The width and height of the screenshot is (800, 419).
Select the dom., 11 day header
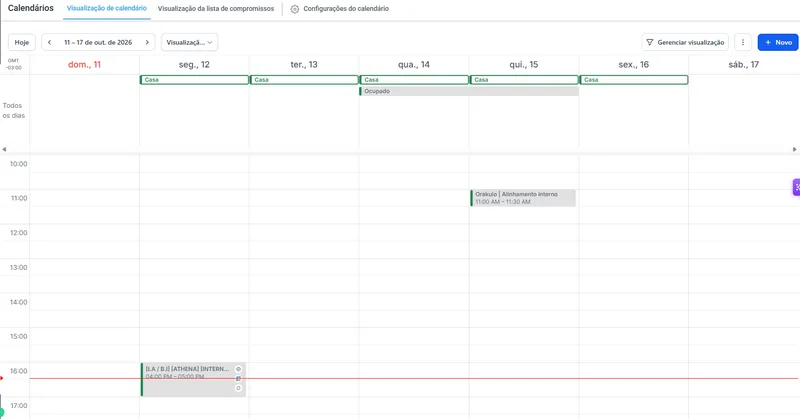[84, 65]
